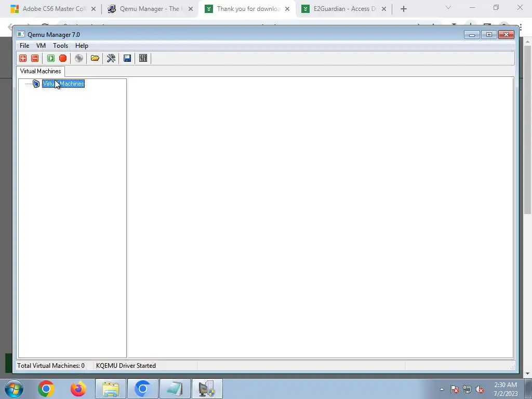Image resolution: width=532 pixels, height=399 pixels.
Task: Start VM with the green play icon
Action: (51, 58)
